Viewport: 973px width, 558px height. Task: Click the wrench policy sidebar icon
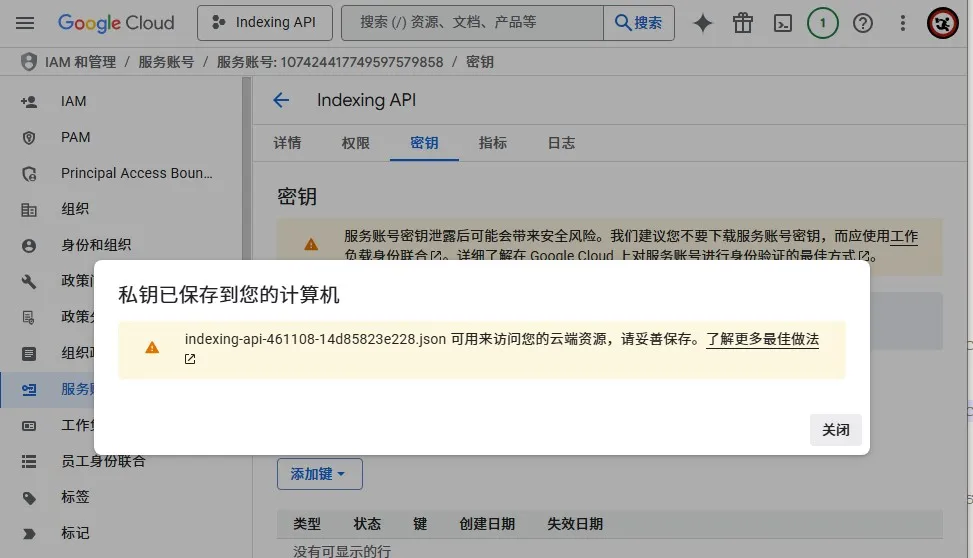click(x=29, y=282)
